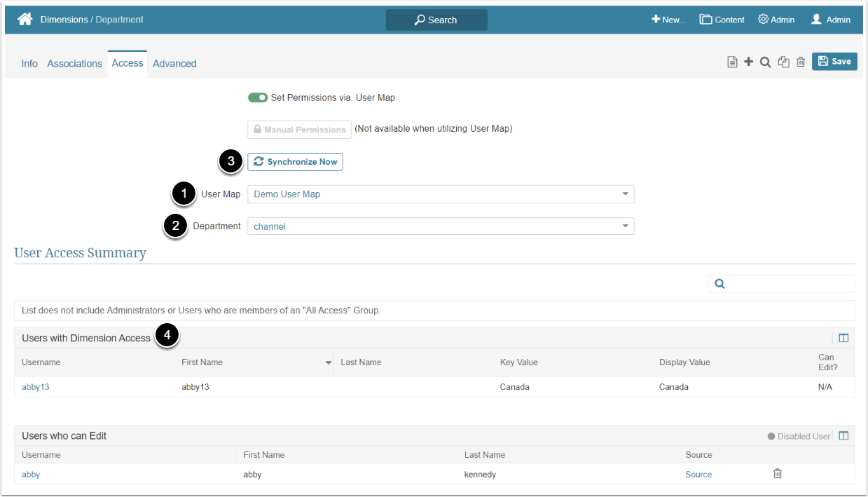868x497 pixels.
Task: Open column chooser for Users who can Edit
Action: pyautogui.click(x=843, y=436)
